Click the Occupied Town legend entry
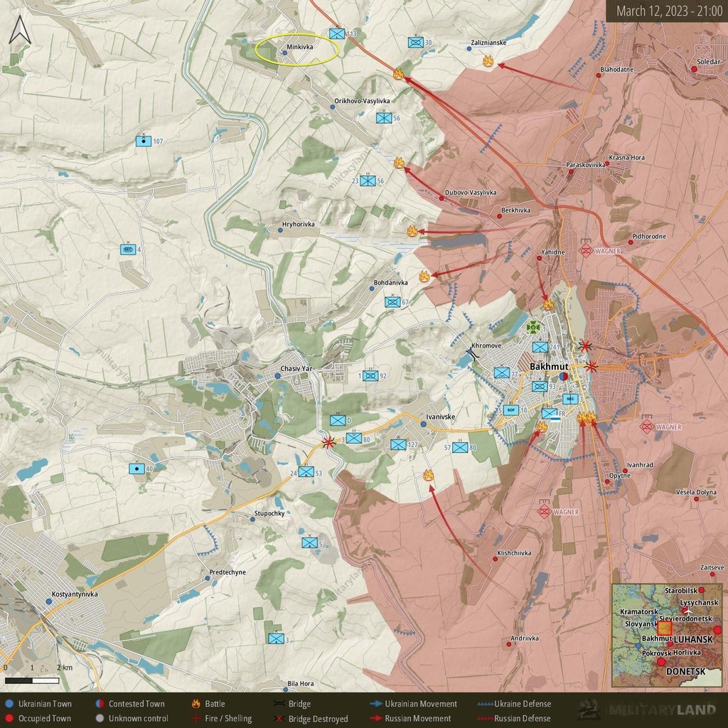728x728 pixels. tap(39, 719)
